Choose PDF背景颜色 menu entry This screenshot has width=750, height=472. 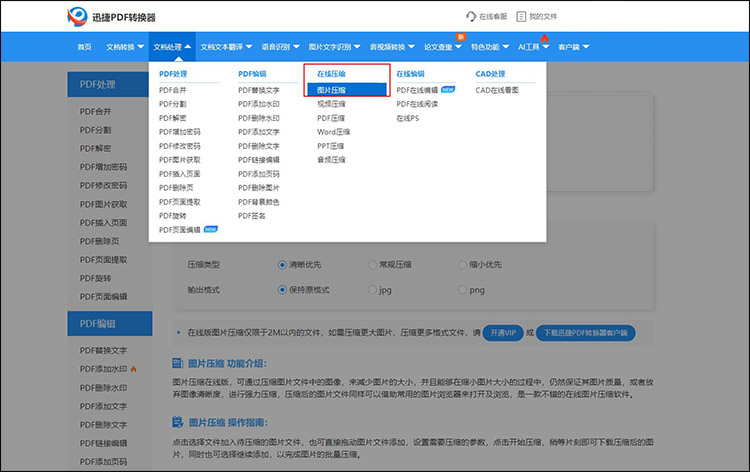[259, 202]
